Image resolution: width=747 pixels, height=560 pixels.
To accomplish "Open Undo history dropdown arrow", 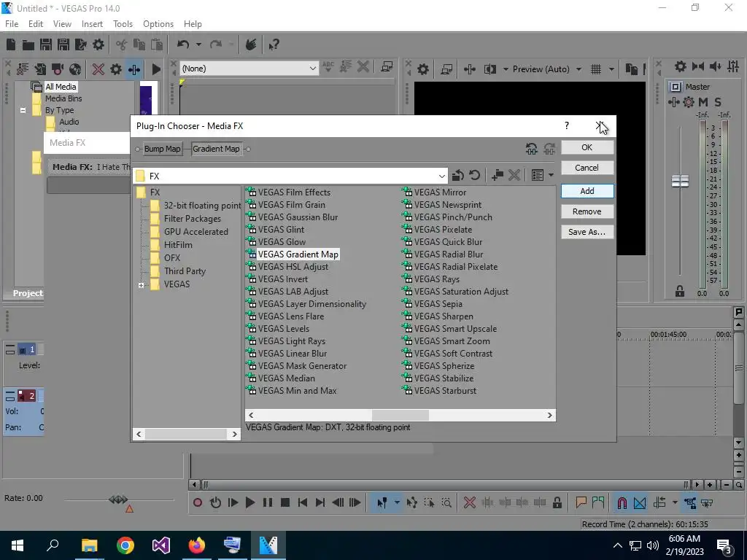I will click(198, 44).
